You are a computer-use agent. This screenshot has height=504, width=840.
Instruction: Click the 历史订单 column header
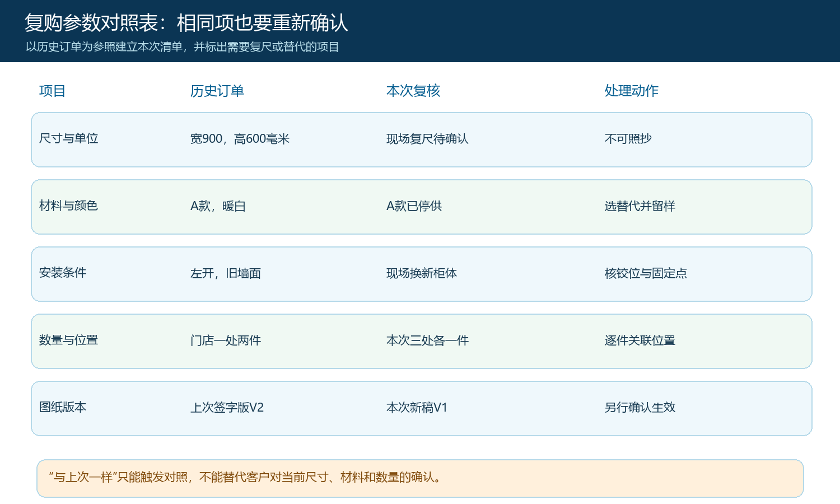pos(217,91)
